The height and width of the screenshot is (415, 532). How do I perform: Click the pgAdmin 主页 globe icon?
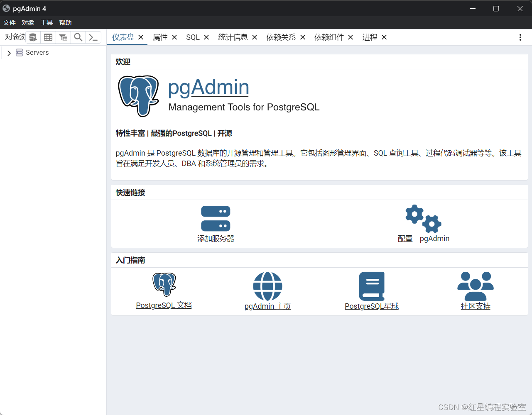point(268,286)
